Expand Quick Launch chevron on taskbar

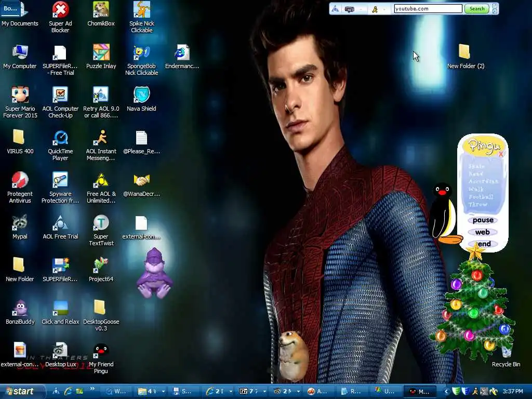(x=92, y=389)
